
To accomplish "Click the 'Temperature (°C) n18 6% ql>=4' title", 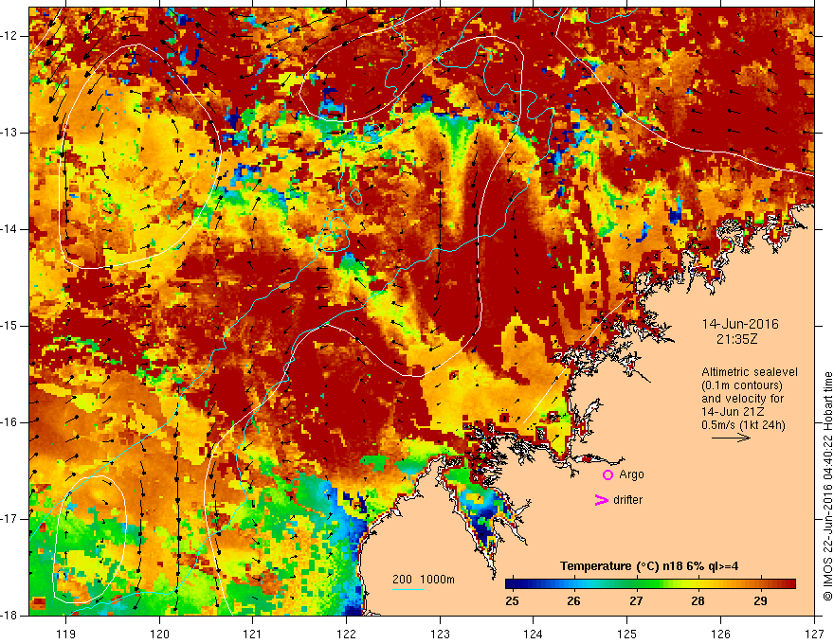I will coord(649,566).
